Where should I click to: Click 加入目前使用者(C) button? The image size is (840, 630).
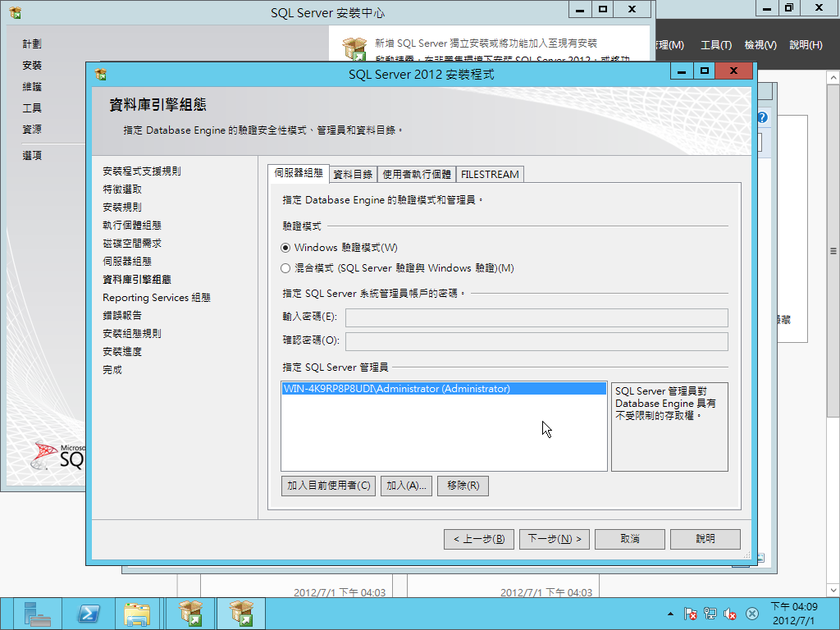pyautogui.click(x=328, y=486)
